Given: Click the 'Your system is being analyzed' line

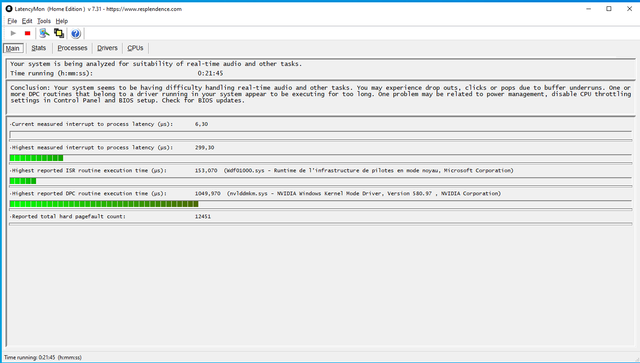Looking at the screenshot, I should [x=156, y=64].
